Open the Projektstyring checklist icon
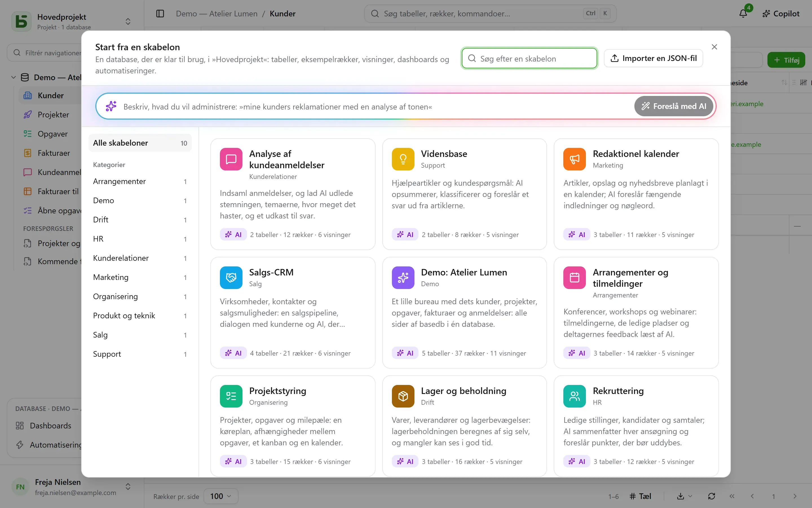This screenshot has width=812, height=508. point(231,396)
